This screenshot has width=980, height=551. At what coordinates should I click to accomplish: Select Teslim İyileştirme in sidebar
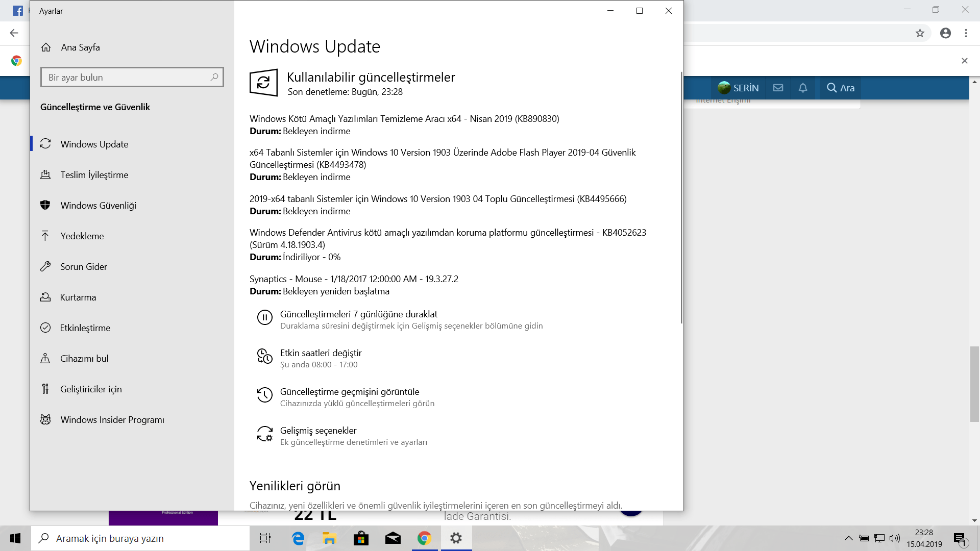[x=94, y=175]
